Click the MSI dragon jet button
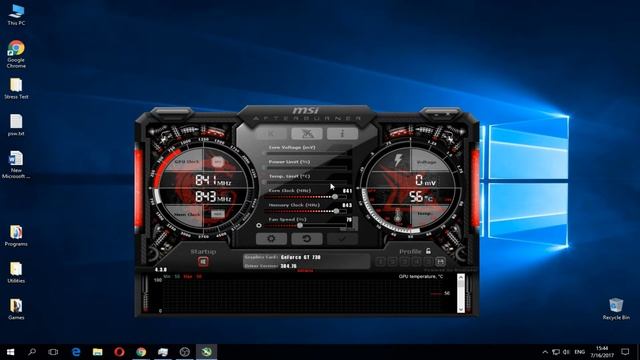Screen dimensions: 640x360 (307, 133)
